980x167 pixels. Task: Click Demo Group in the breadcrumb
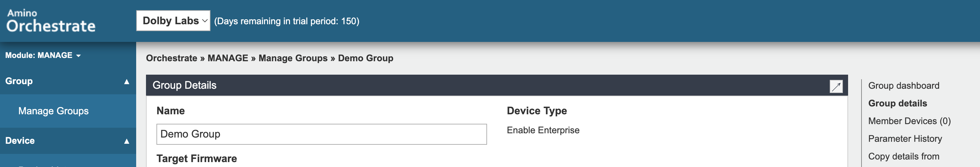coord(365,58)
